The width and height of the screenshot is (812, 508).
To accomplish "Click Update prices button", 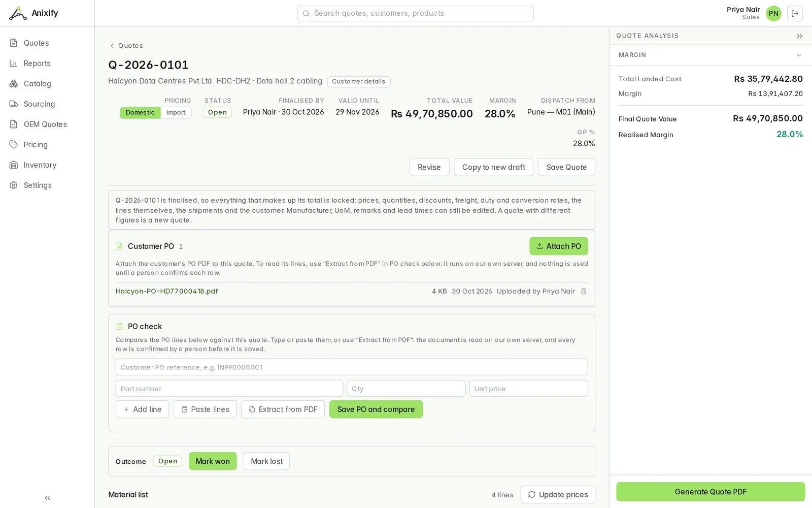I will (557, 495).
